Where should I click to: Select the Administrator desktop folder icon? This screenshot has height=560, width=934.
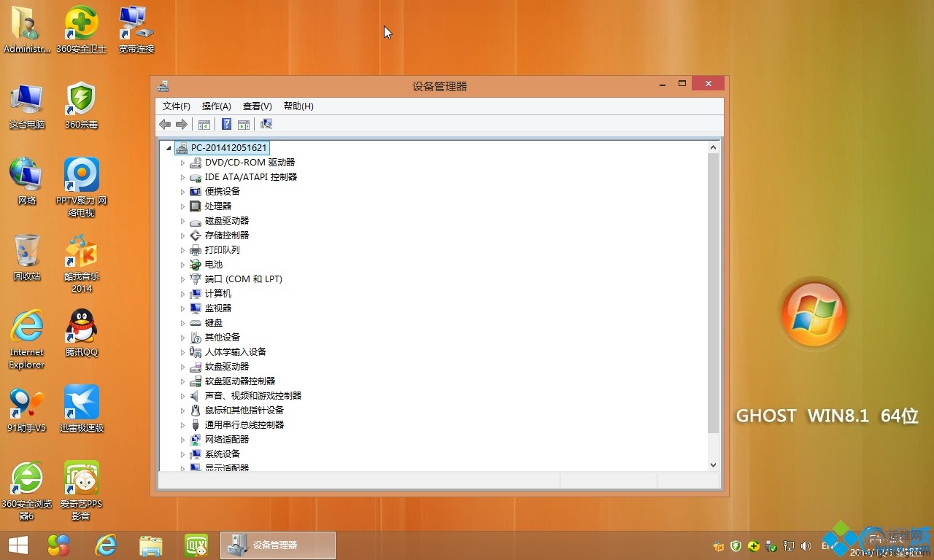pos(27,30)
